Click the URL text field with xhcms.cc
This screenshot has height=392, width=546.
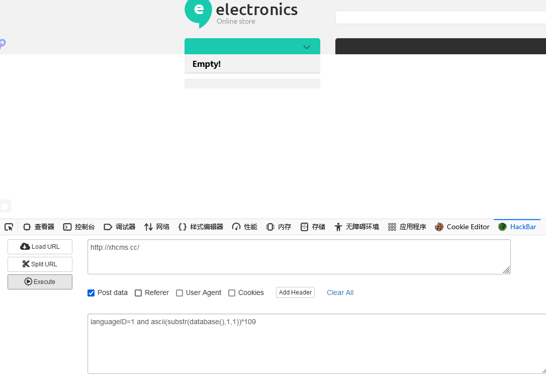coord(299,257)
